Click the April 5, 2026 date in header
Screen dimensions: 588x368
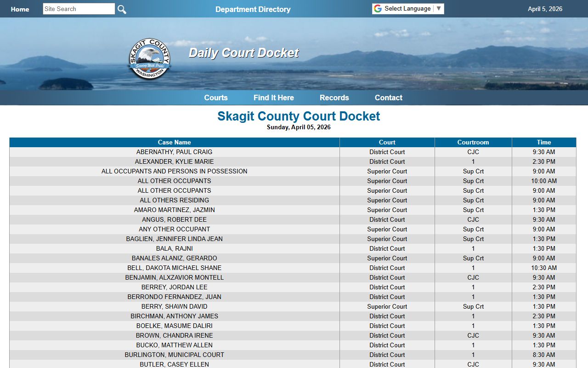tap(545, 9)
